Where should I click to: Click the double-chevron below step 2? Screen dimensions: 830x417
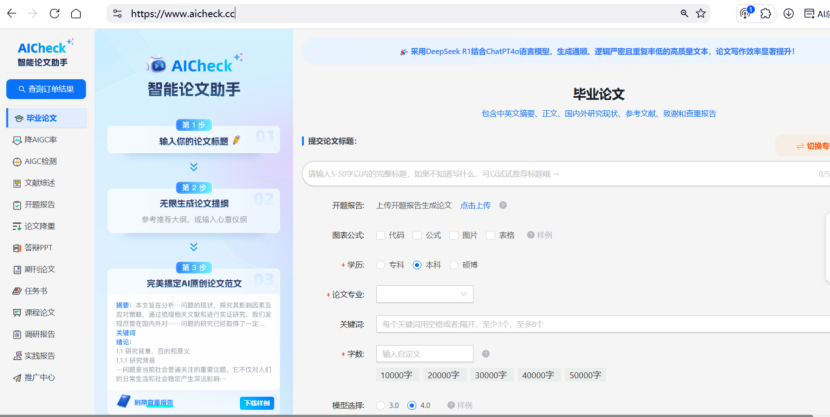[194, 247]
